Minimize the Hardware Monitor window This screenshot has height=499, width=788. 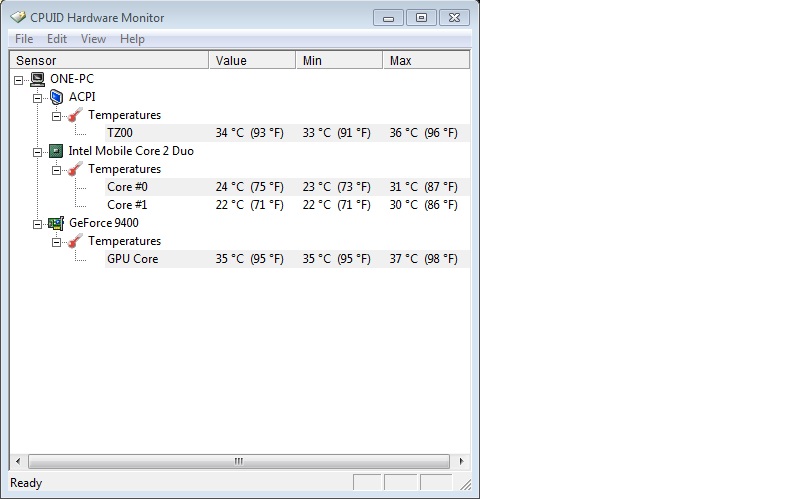(x=388, y=18)
